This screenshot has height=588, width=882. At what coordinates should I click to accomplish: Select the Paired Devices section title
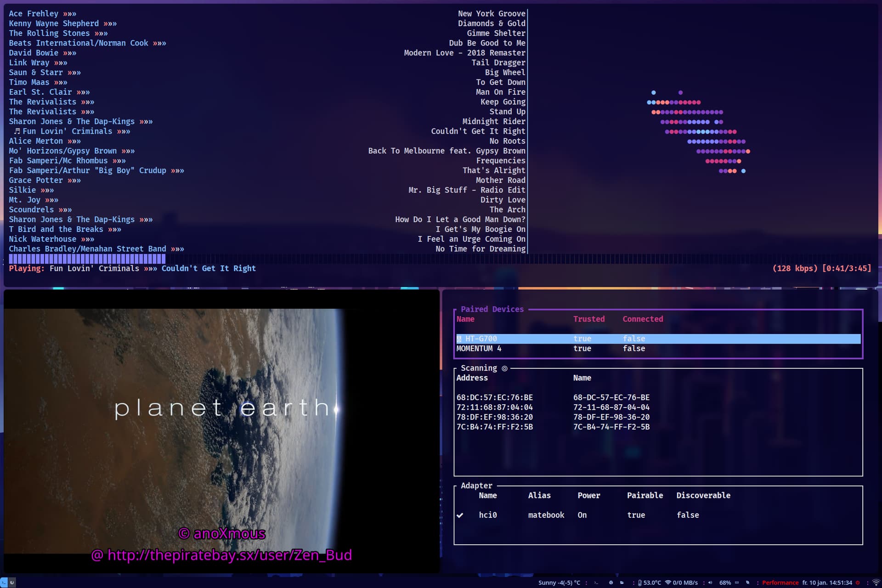(492, 309)
